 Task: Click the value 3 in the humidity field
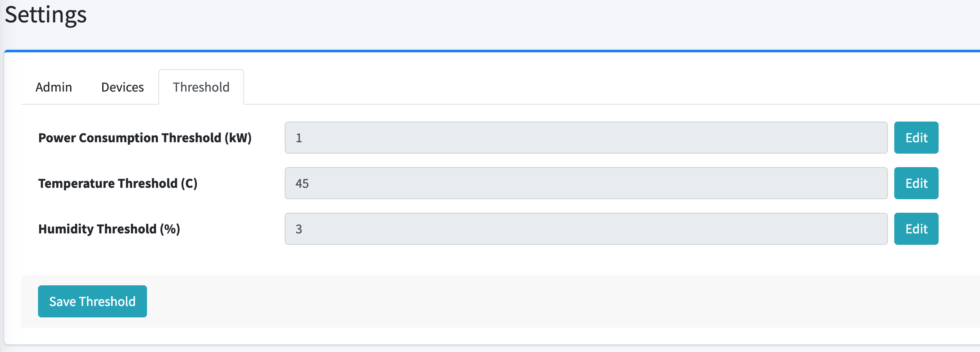pyautogui.click(x=299, y=229)
